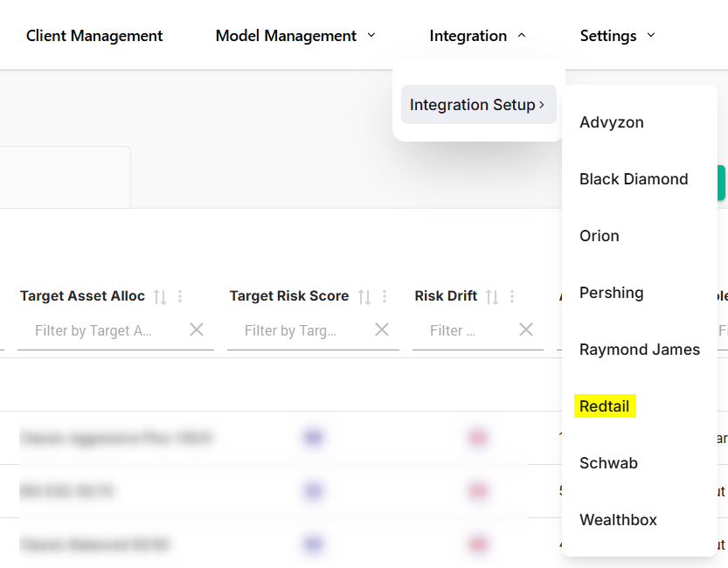Open Target Asset Alloc column options menu
Viewport: 728px width, 568px height.
[180, 296]
